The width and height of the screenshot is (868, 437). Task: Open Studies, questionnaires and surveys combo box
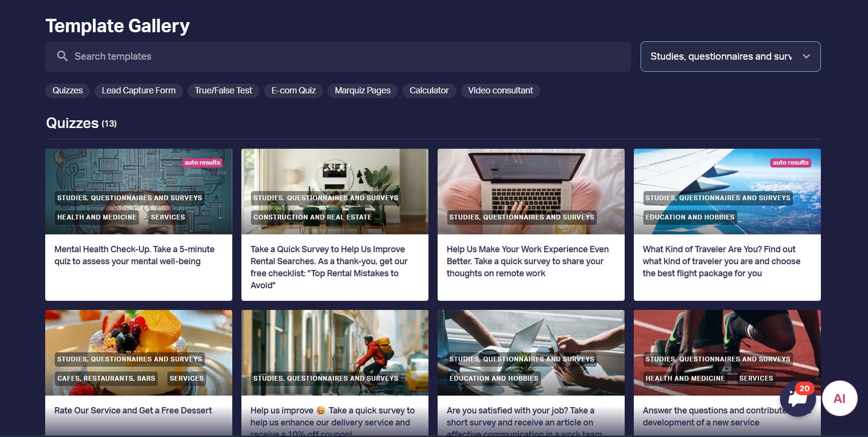(x=730, y=56)
